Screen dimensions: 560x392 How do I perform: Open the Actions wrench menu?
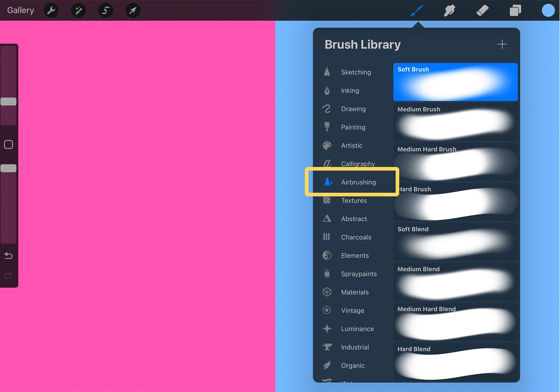coord(51,11)
